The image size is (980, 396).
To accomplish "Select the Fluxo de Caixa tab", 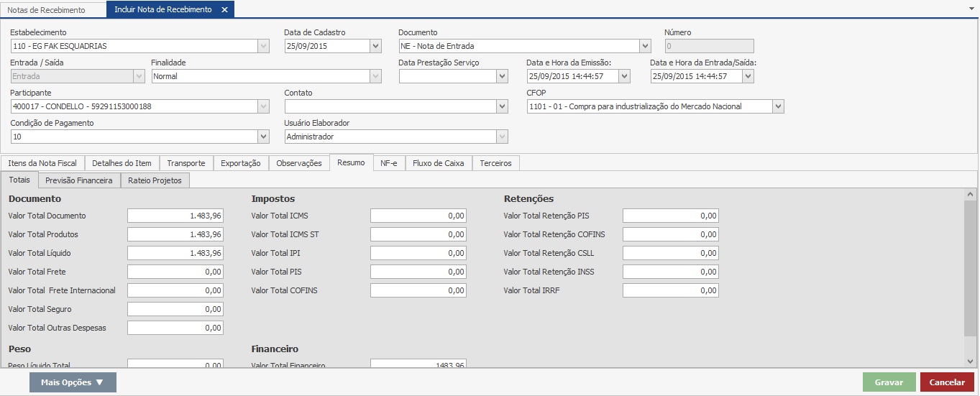I will [x=438, y=163].
